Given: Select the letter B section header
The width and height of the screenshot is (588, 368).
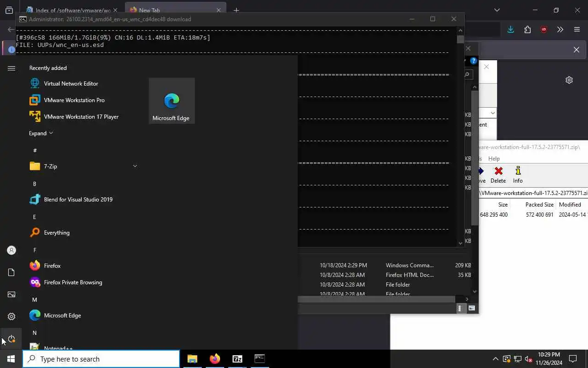Looking at the screenshot, I should pos(34,184).
